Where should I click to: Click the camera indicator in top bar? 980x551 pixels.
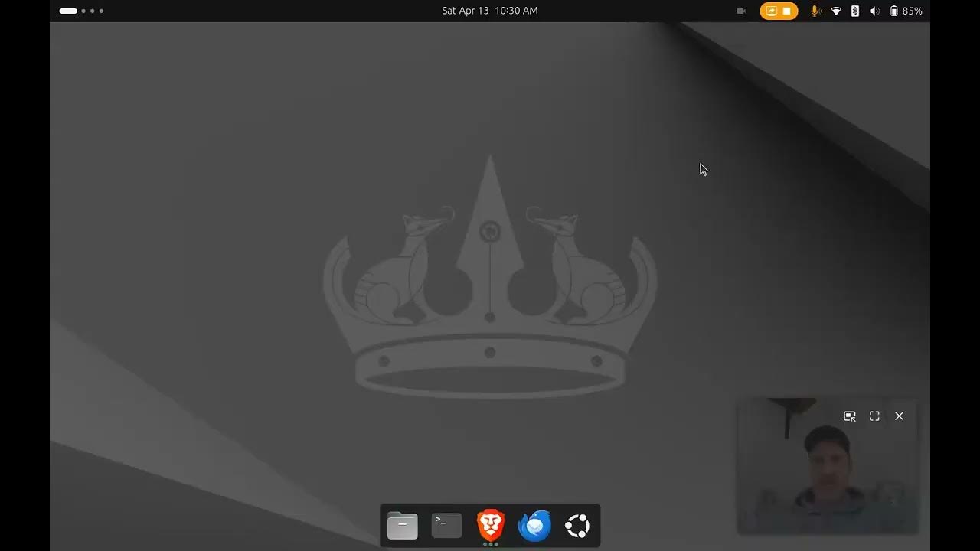click(740, 11)
